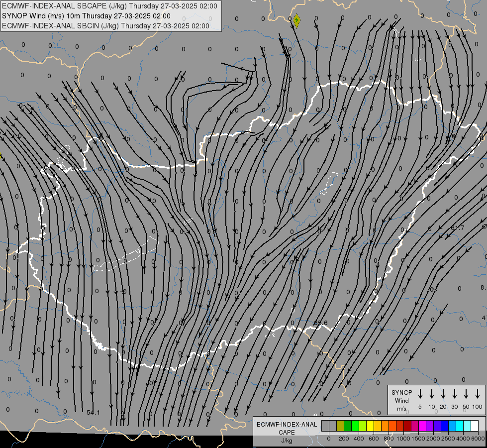This screenshot has height=448, width=487.
Task: Click the yellow diamond CAPE marker on map
Action: tap(296, 20)
